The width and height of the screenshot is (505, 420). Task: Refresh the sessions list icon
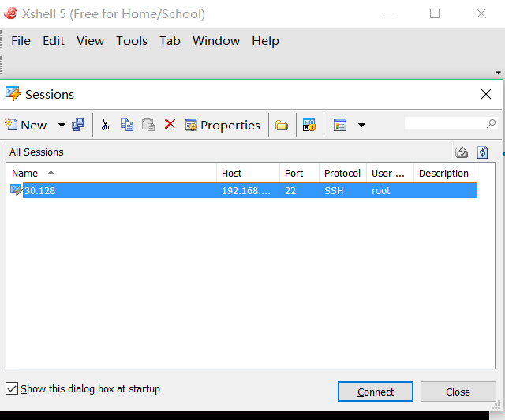(482, 152)
